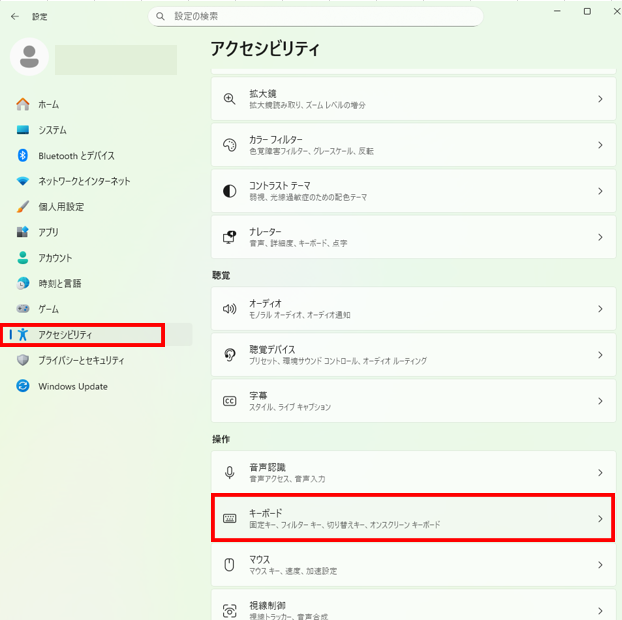Click the Contrast Theme (コントラスト テーマ) icon
622x620 pixels.
click(229, 191)
